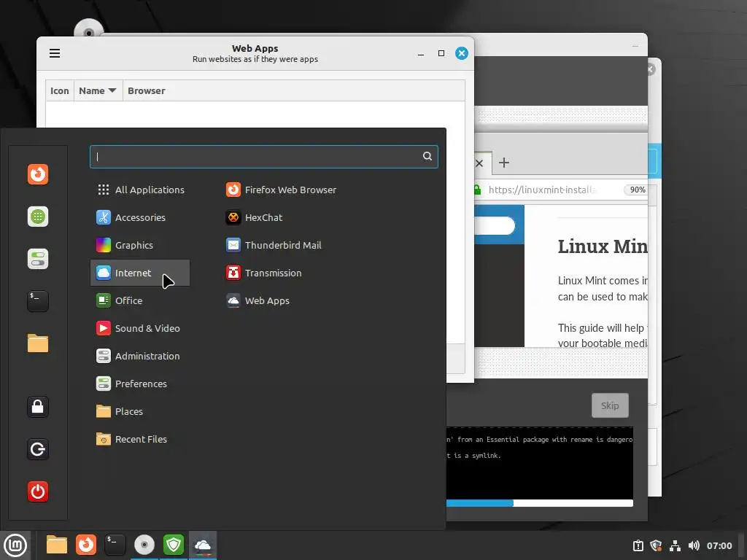Focus the menu search field
This screenshot has width=747, height=560.
coord(263,157)
